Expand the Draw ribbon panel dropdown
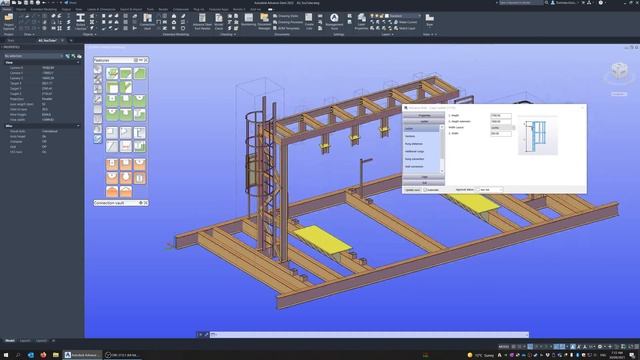 tap(29, 35)
